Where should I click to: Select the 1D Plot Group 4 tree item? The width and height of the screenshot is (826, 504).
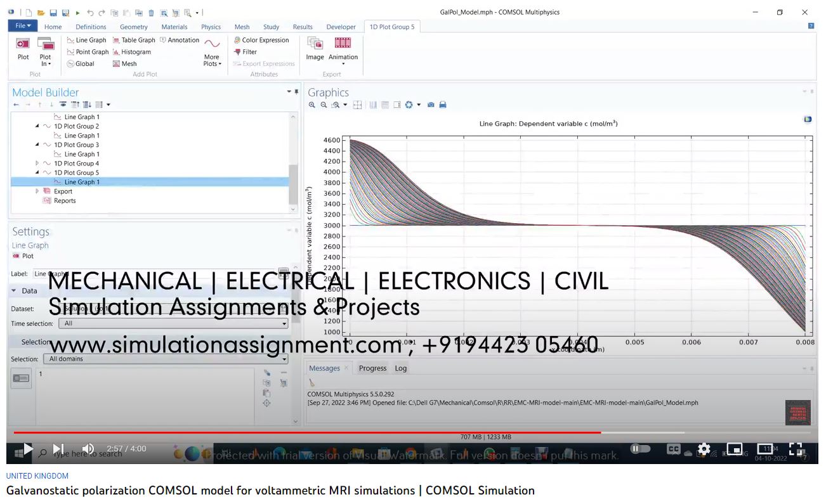coord(76,164)
